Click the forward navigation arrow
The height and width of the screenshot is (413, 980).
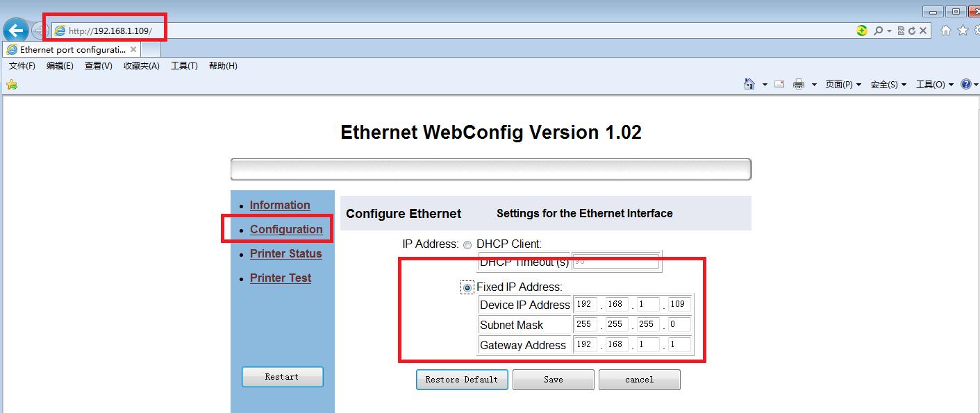(40, 31)
